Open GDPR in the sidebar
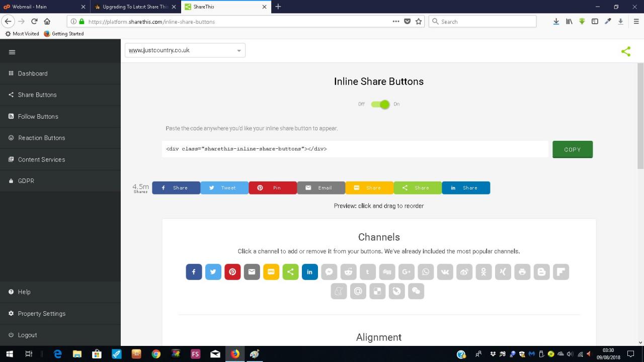This screenshot has height=362, width=644. [60, 181]
